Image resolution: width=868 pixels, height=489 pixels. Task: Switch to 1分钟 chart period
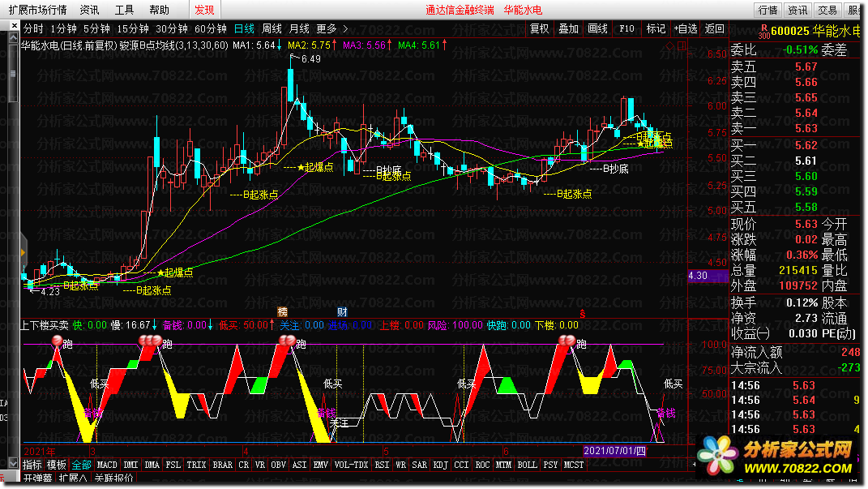pos(63,28)
